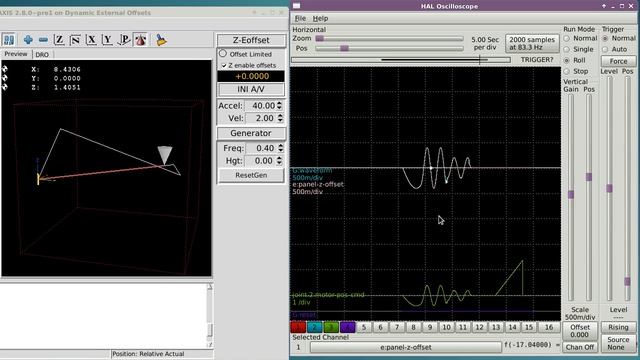Adjust the Vel spinner arrows
The height and width of the screenshot is (360, 640).
point(280,118)
